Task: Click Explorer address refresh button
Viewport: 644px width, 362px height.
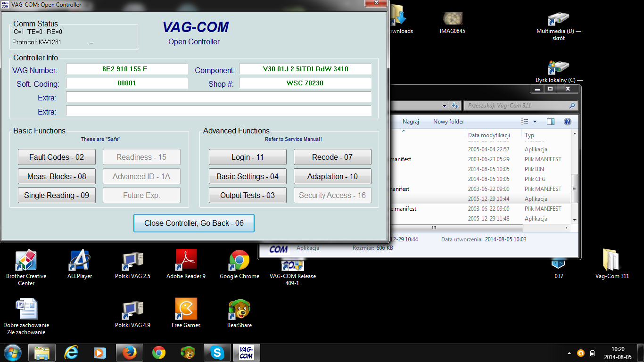Action: coord(455,106)
